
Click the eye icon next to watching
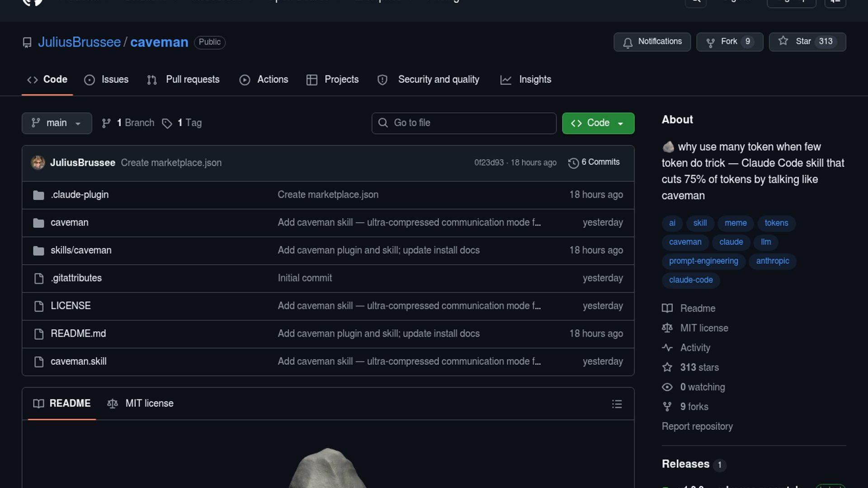(x=667, y=387)
